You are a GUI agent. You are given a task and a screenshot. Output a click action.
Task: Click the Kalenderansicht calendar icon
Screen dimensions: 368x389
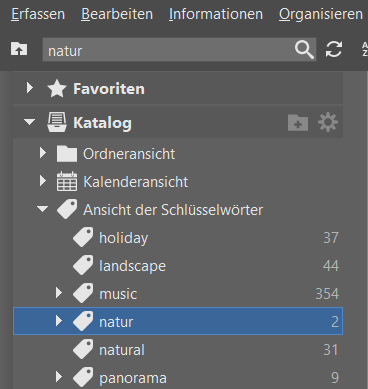(67, 182)
